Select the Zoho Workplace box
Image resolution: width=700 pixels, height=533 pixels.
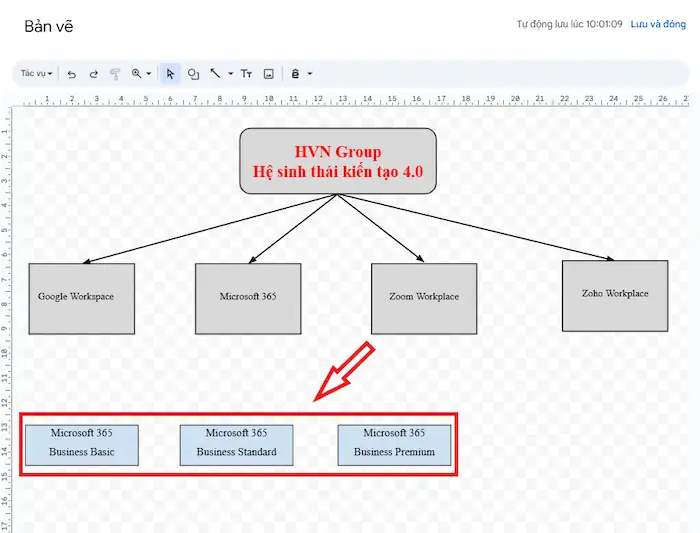[615, 296]
